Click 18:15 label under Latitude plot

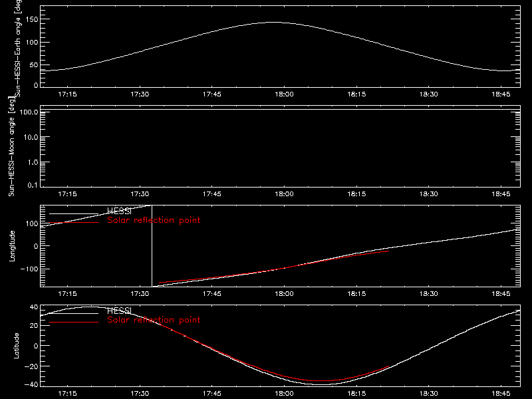click(356, 394)
